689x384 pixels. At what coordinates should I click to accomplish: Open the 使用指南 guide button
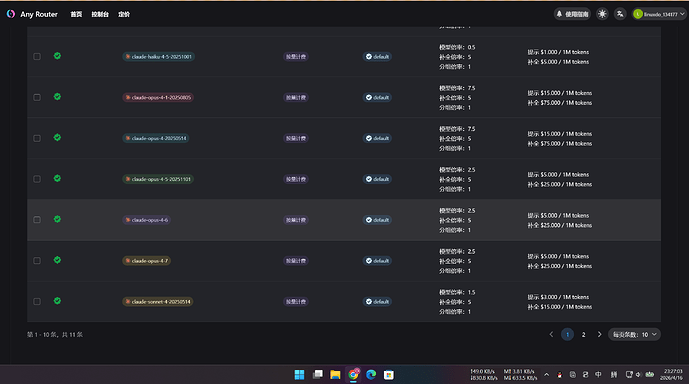[572, 14]
